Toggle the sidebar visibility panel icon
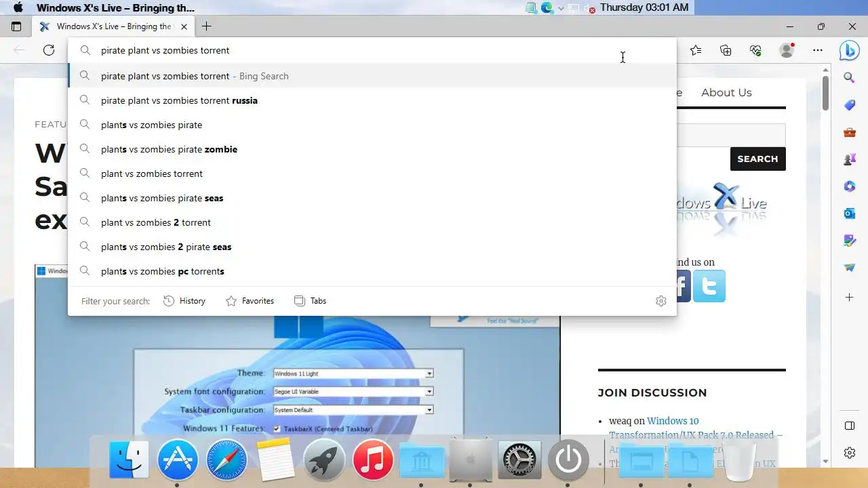 coord(849,426)
